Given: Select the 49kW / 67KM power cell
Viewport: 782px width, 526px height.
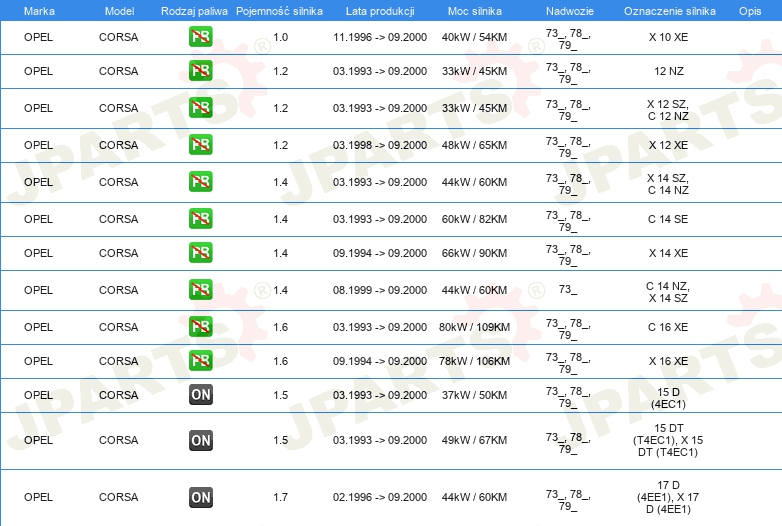Looking at the screenshot, I should click(474, 440).
